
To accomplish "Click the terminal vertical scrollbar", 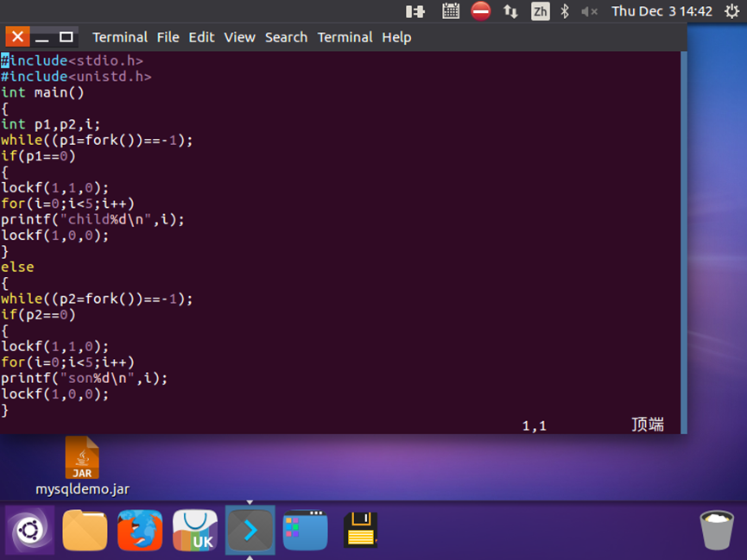I will tap(684, 242).
